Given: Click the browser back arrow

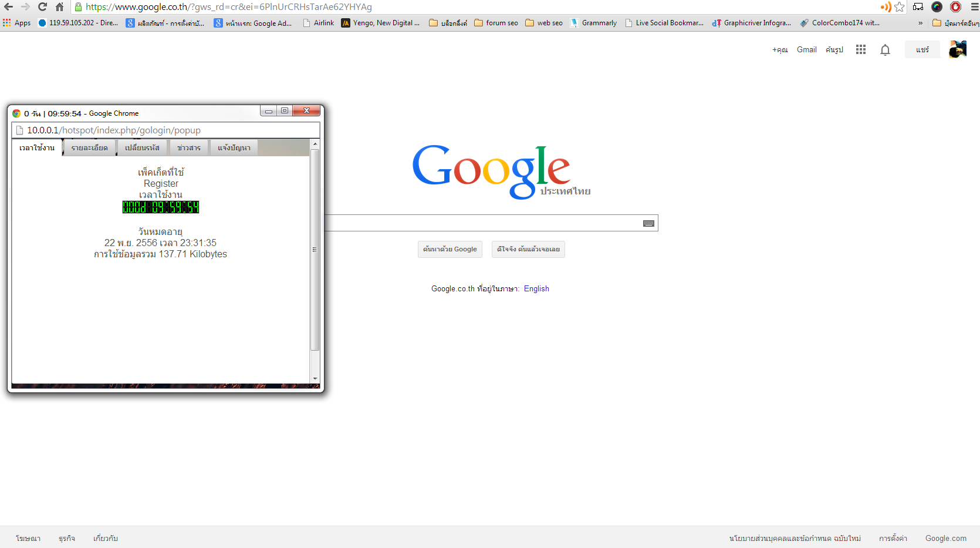Looking at the screenshot, I should 8,7.
